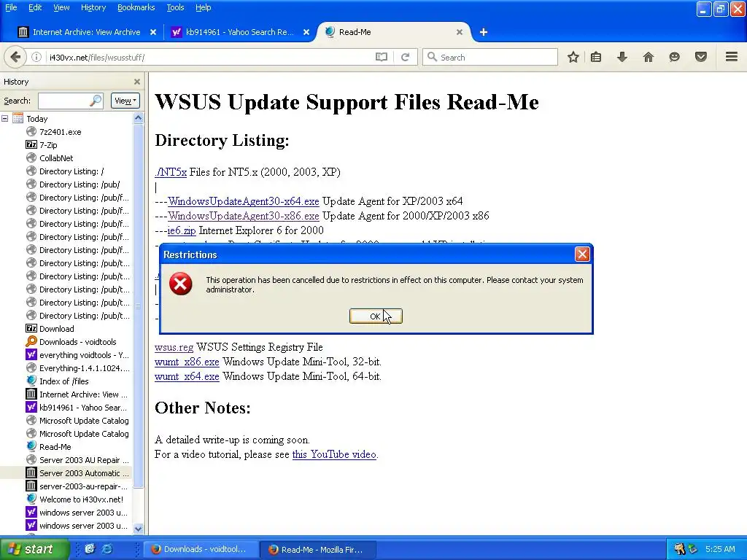Screen dimensions: 747x560
Task: Open the smiley chat toolbar icon
Action: [674, 57]
